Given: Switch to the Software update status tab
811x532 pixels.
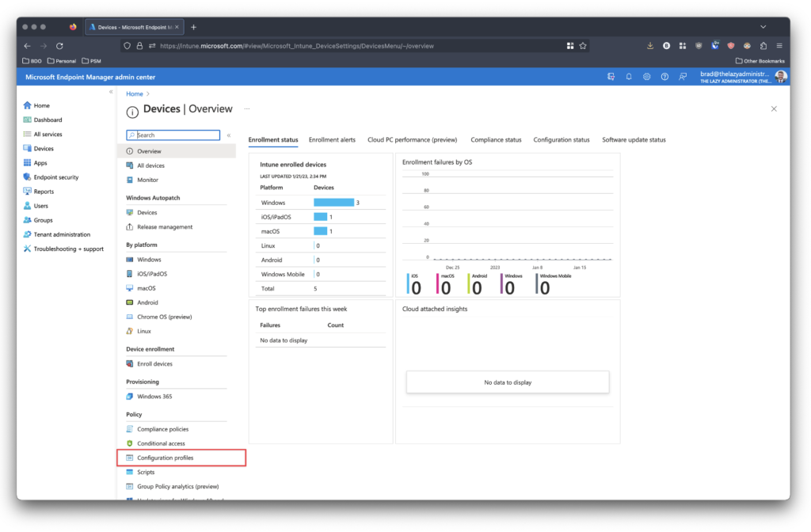Looking at the screenshot, I should tap(634, 140).
